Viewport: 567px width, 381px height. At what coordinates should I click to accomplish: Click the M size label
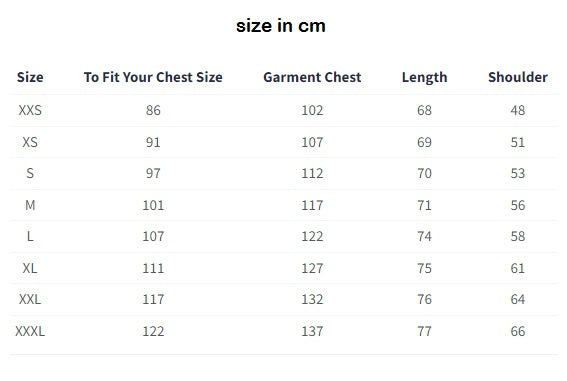pos(30,205)
